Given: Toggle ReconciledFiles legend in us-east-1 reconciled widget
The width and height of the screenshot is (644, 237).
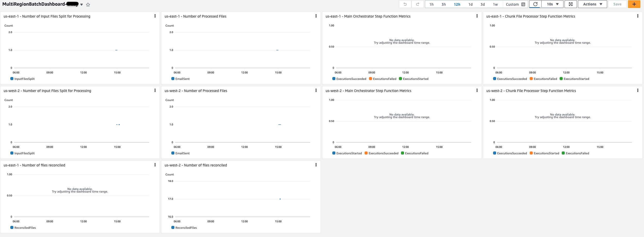Looking at the screenshot, I should 23,228.
